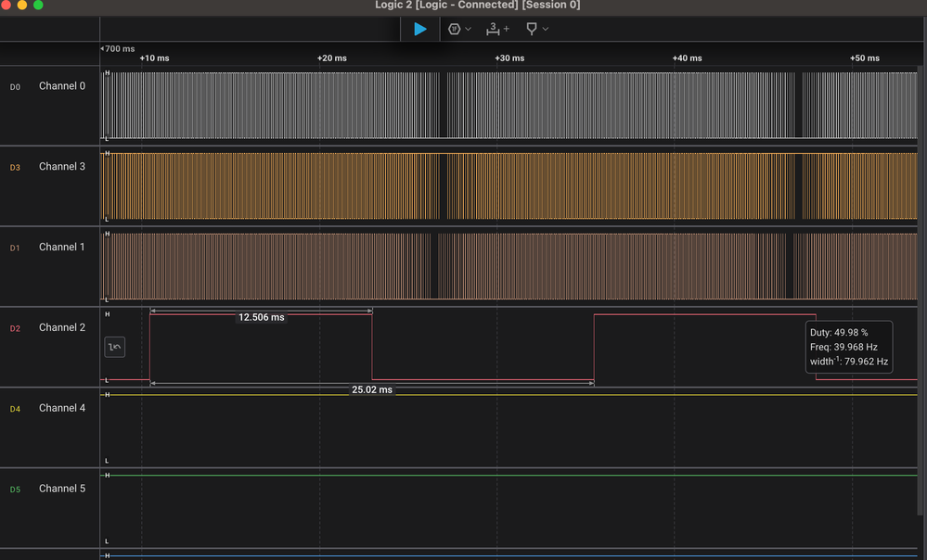Expand the chevron beside the shield marker icon
Screen dimensions: 927x560
click(x=545, y=29)
